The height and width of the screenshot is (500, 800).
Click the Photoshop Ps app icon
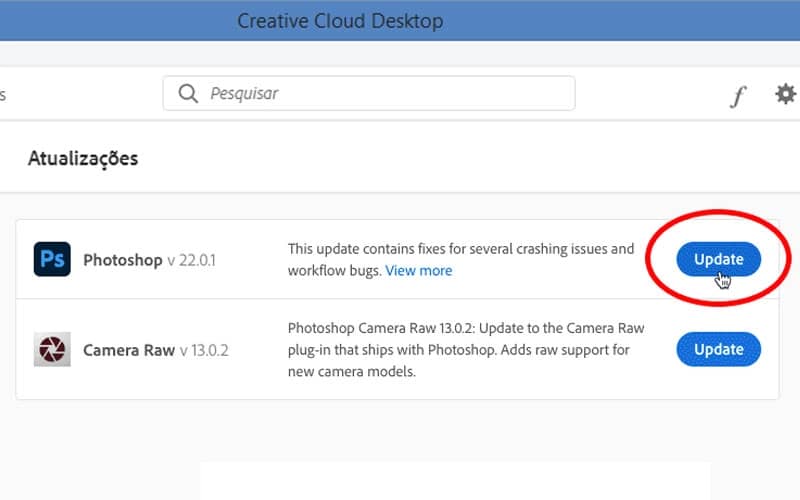pos(52,259)
